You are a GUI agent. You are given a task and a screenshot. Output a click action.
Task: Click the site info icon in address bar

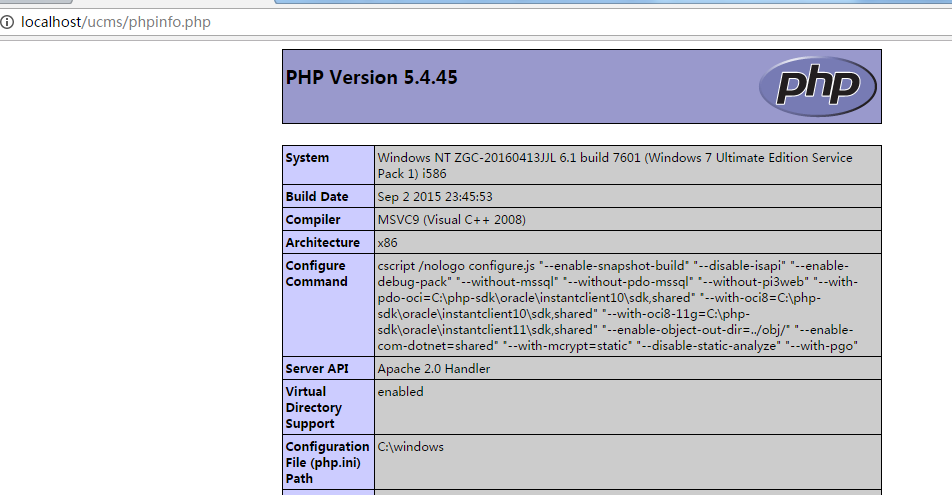pyautogui.click(x=7, y=22)
